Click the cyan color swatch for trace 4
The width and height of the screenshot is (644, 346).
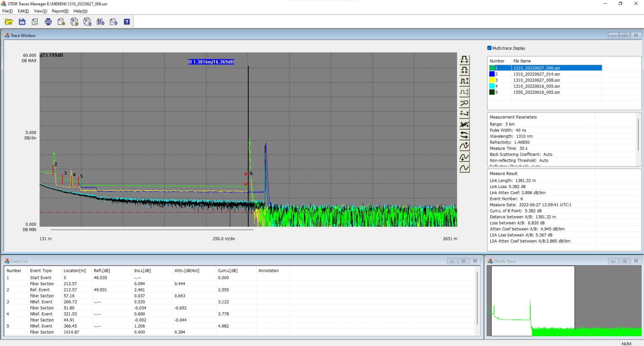click(492, 86)
